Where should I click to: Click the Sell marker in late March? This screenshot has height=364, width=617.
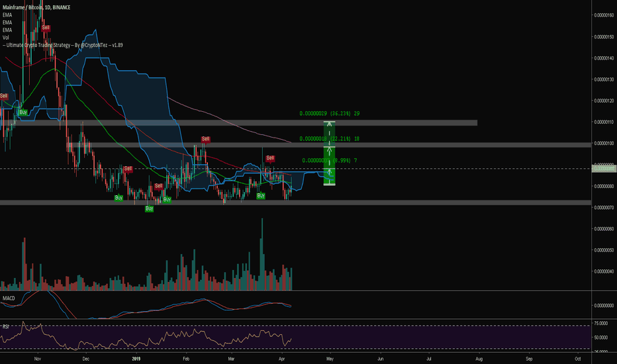pos(270,158)
